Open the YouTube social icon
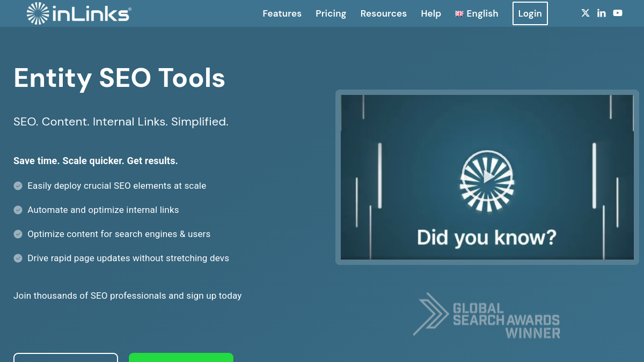The width and height of the screenshot is (644, 362). pyautogui.click(x=618, y=13)
